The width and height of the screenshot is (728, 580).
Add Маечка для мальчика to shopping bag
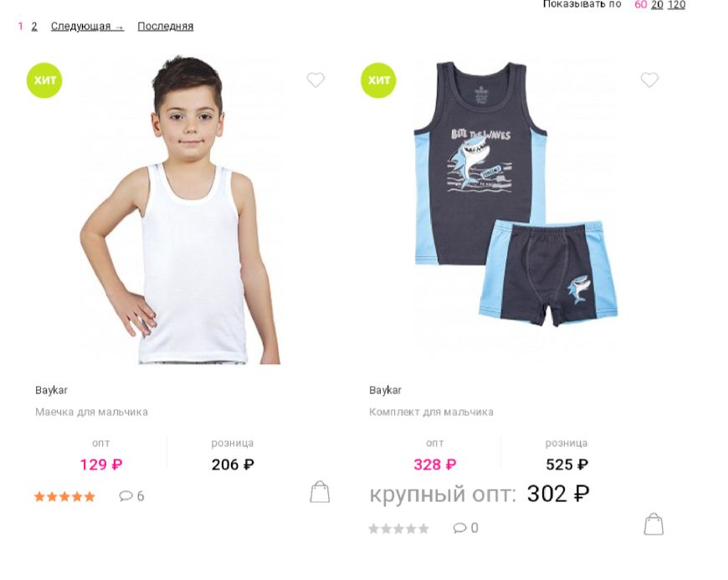pyautogui.click(x=320, y=492)
